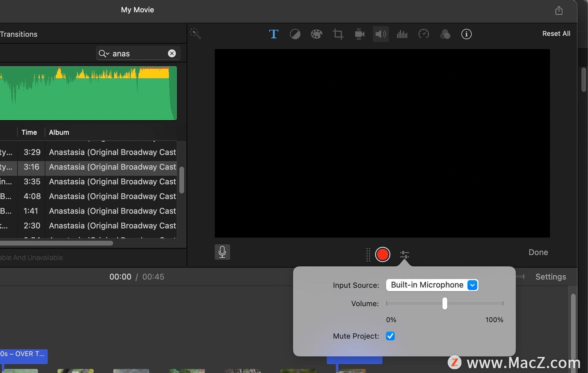Open the color balance tool

[295, 34]
